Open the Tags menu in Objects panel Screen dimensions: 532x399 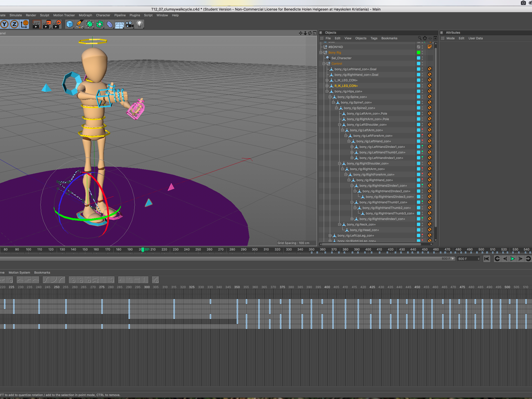click(x=374, y=38)
